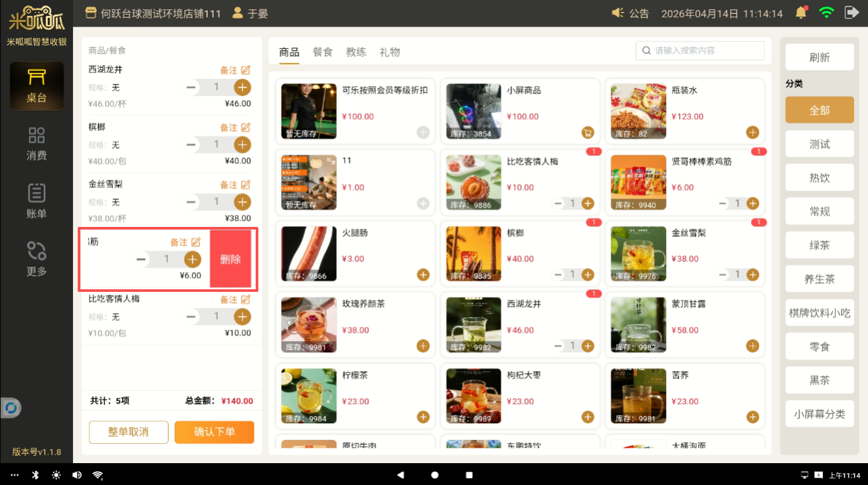
Task: Add 火腿肠 to the order
Action: click(423, 274)
